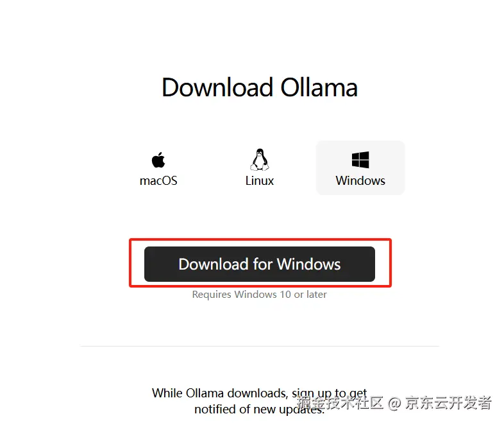The width and height of the screenshot is (504, 423).
Task: Select the highlighted Windows platform label
Action: click(360, 181)
